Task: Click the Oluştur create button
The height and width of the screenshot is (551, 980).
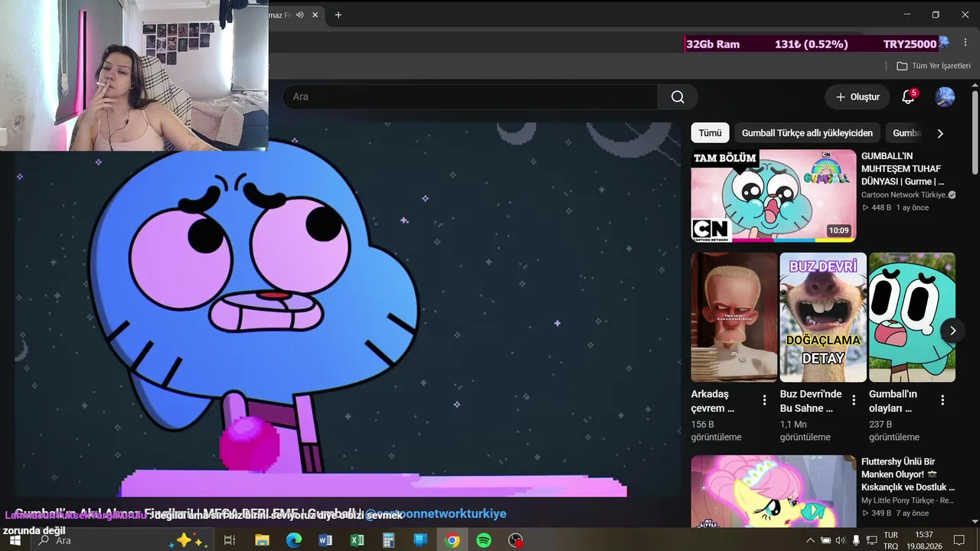Action: click(857, 97)
